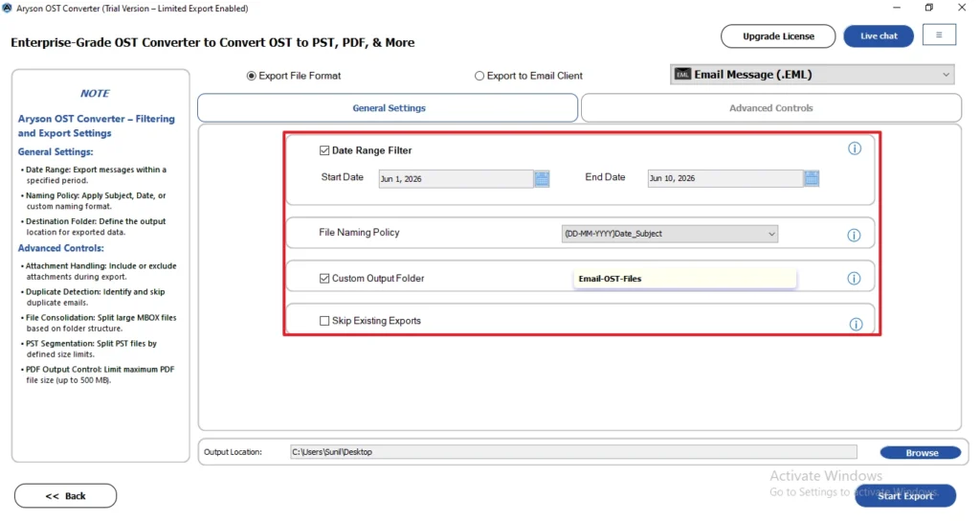
Task: Expand the Email Message (.EML) format dropdown
Action: pyautogui.click(x=812, y=75)
